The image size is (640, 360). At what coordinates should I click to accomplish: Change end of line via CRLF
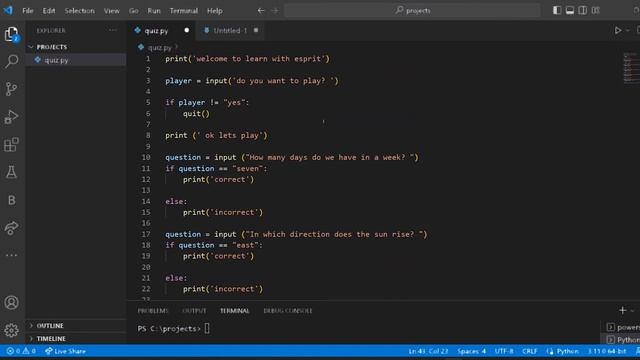point(529,351)
